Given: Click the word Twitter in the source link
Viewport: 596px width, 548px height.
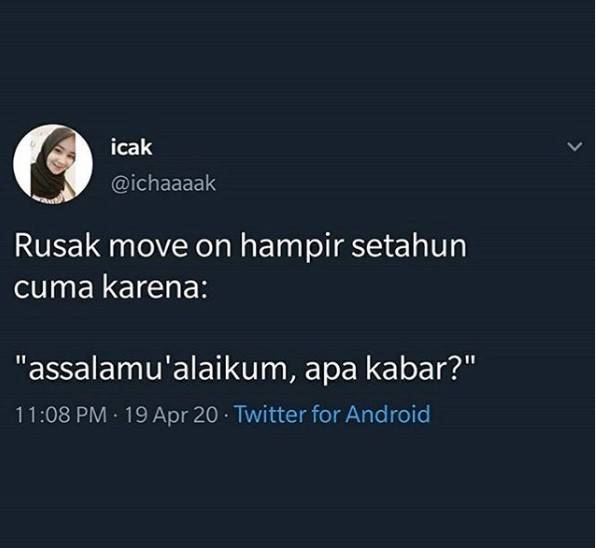Looking at the screenshot, I should pos(270,414).
